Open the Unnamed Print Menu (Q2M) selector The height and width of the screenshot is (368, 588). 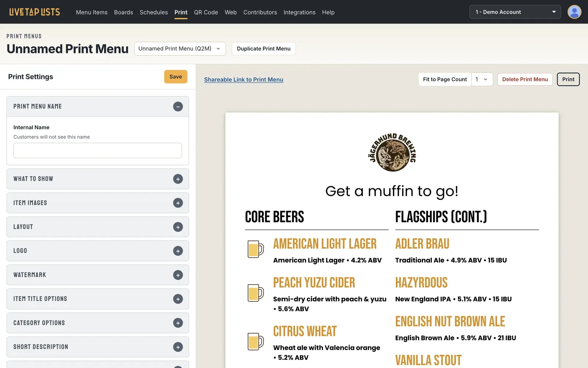[180, 49]
